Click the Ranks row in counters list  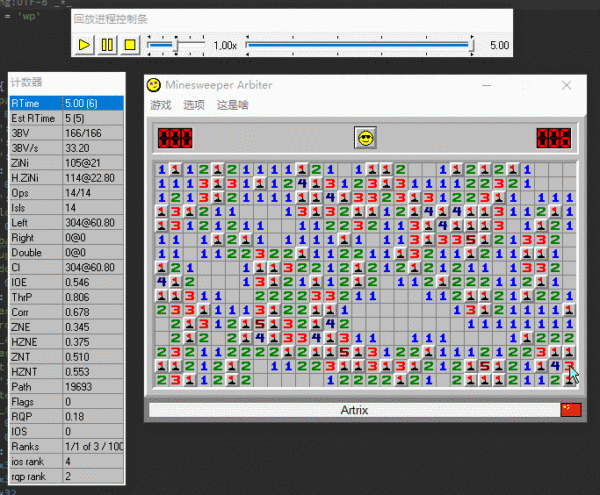coord(67,446)
